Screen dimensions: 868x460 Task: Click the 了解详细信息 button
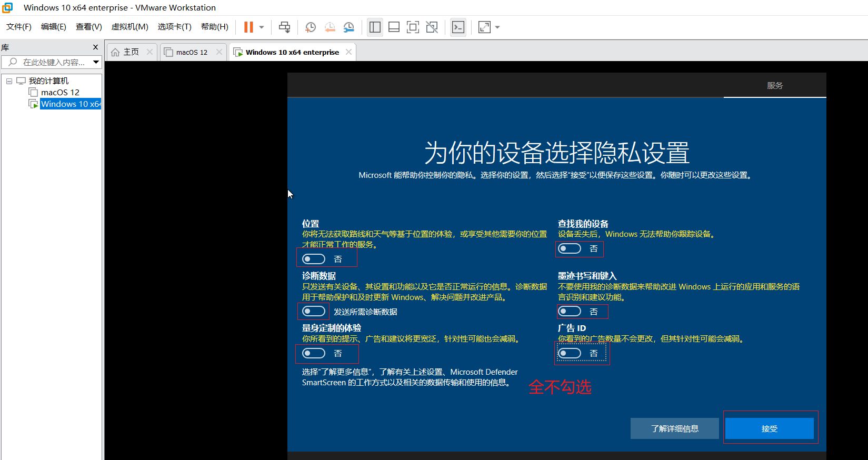(674, 428)
